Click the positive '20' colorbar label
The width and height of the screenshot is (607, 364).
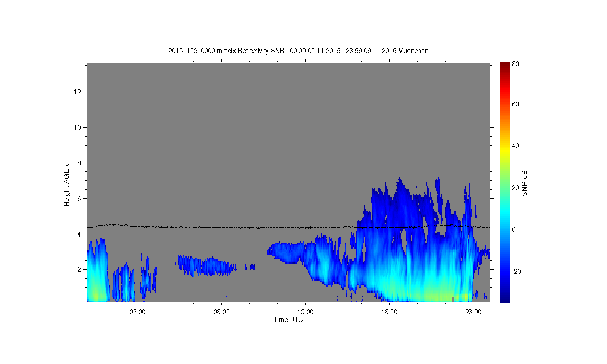point(516,188)
